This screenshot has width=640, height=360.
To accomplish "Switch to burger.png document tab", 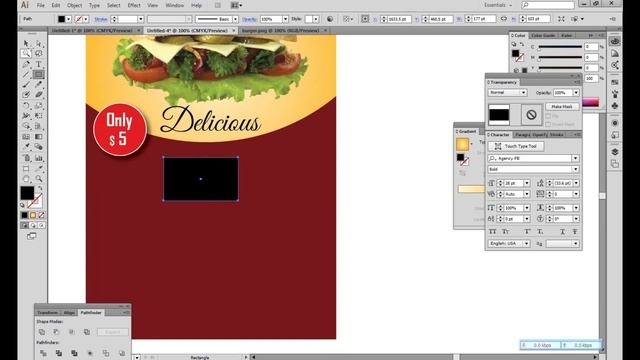I will 282,30.
